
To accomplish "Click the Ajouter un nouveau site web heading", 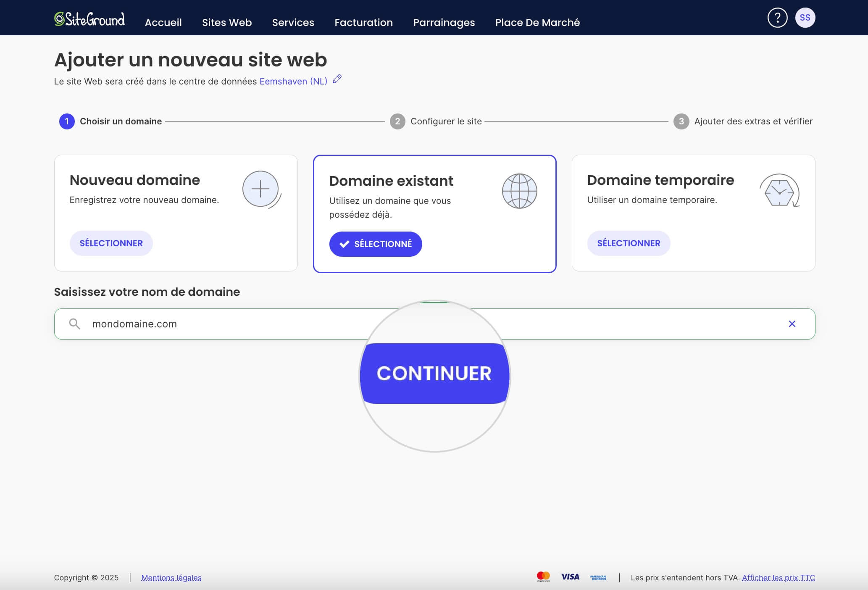I will (190, 60).
